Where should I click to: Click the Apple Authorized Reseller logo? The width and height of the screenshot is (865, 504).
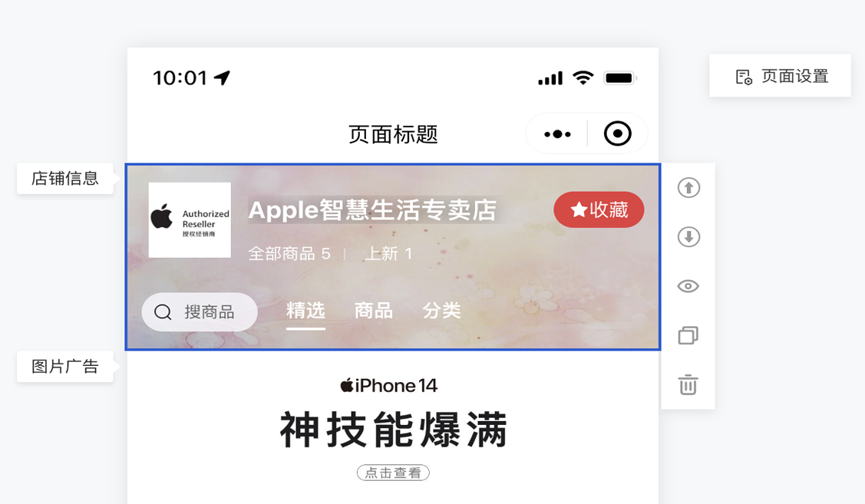[190, 220]
